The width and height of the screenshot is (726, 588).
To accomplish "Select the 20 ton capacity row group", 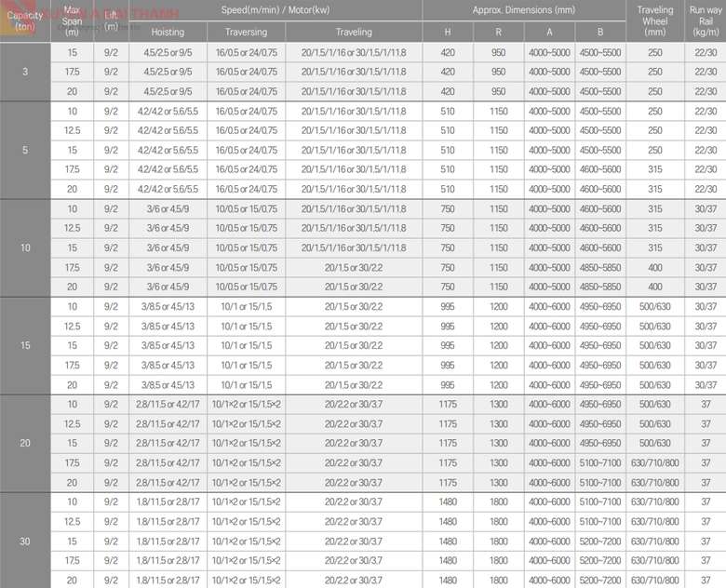I will click(x=25, y=443).
